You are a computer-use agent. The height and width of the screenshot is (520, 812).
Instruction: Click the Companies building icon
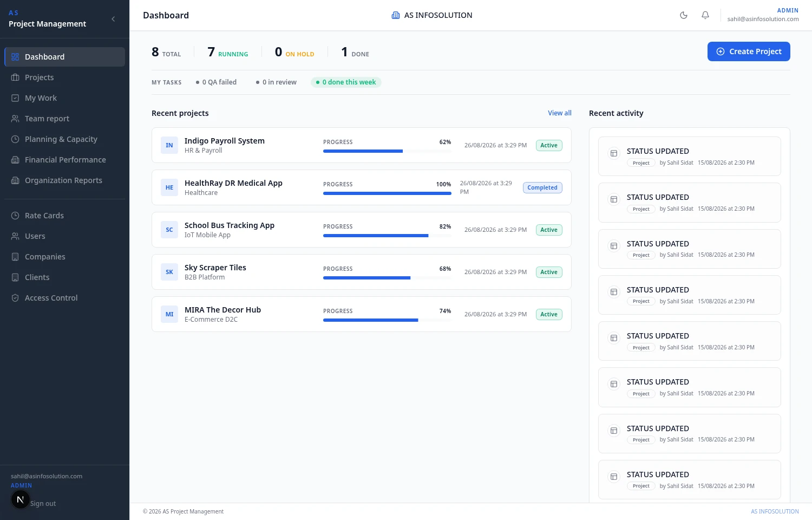tap(15, 257)
